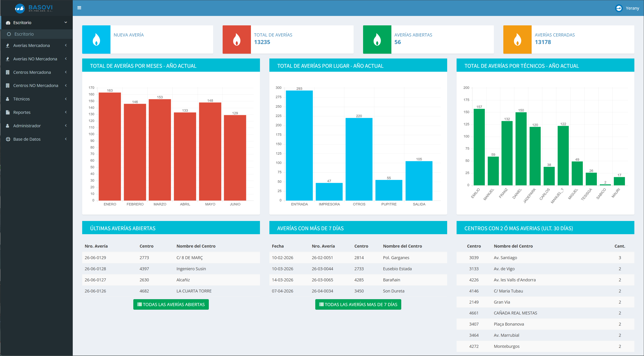Click Todas las averías mas de 7 días
This screenshot has height=356, width=644.
(x=358, y=304)
